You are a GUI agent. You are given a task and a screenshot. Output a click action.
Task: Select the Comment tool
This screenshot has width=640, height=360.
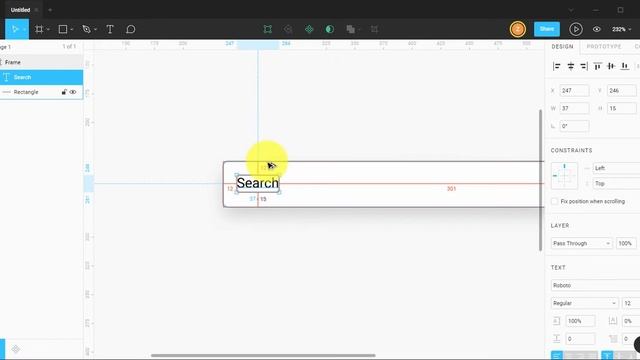131,29
